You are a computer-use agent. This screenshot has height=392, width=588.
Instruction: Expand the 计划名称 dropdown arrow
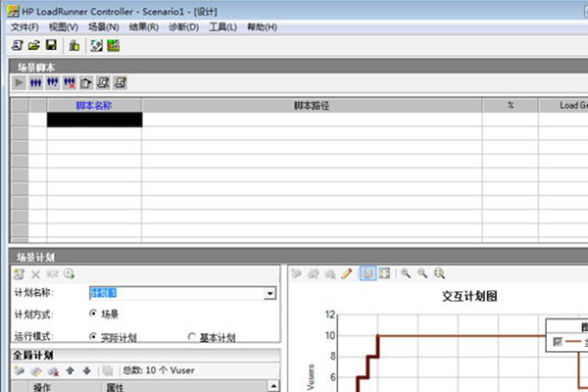click(269, 293)
